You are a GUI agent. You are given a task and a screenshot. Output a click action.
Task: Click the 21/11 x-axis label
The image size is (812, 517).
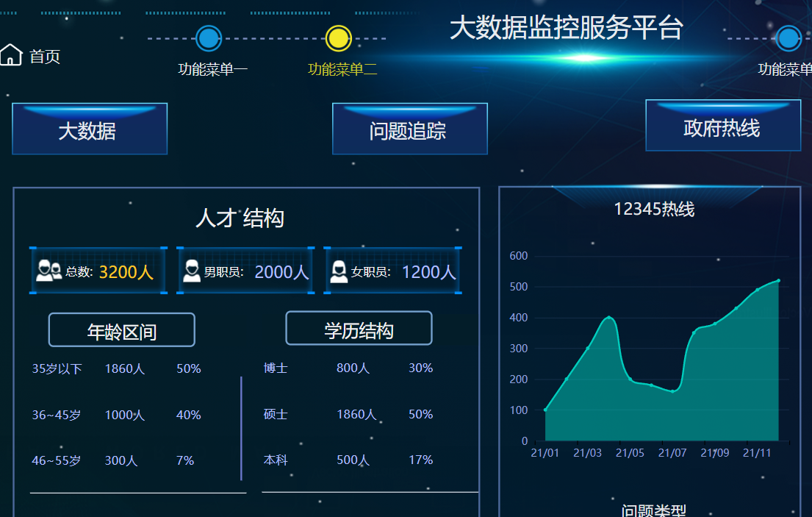coord(757,453)
